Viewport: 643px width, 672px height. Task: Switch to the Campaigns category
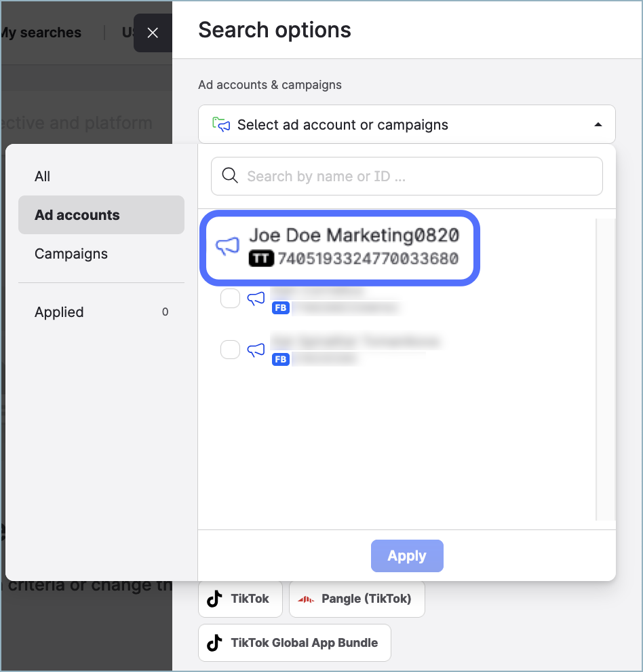coord(71,254)
